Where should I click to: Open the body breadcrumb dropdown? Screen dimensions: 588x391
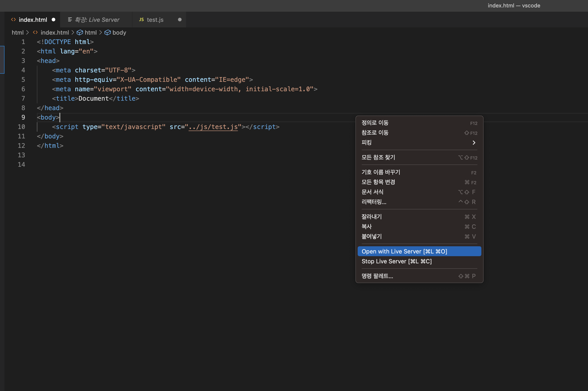point(119,33)
